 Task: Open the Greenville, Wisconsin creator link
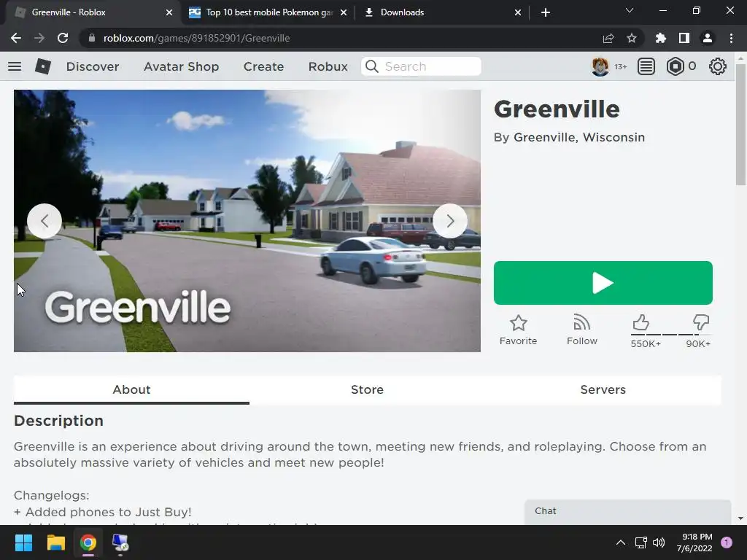point(578,137)
